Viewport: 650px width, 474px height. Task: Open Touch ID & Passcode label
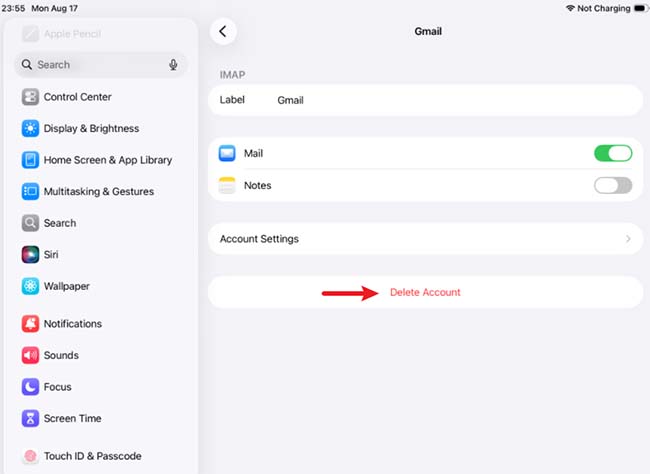coord(92,456)
